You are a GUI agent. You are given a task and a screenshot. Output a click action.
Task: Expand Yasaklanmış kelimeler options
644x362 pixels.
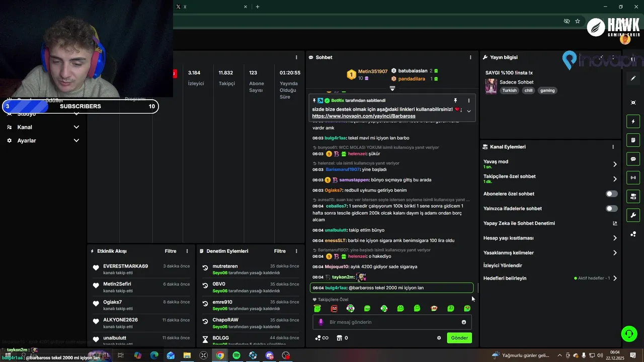(615, 253)
